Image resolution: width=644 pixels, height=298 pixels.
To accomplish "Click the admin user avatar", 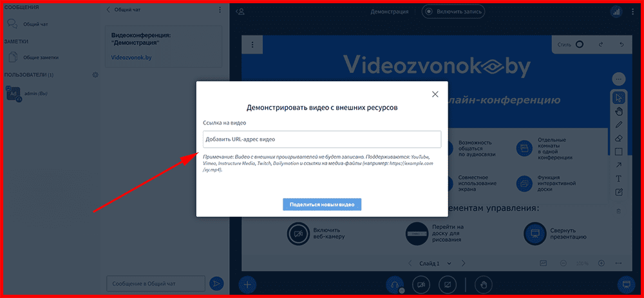I will (13, 94).
